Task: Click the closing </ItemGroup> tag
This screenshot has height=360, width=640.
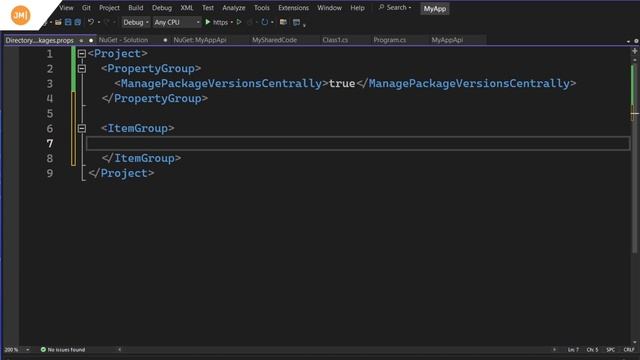Action: (141, 158)
